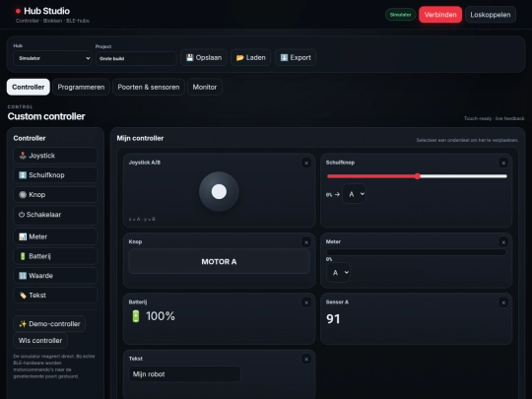Add a Batterij widget from the palette
Screen dimensions: 532x399
click(55, 256)
